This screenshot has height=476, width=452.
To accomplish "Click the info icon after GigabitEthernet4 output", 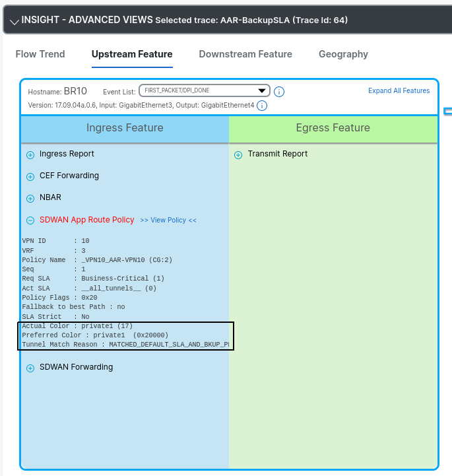I will tap(262, 106).
